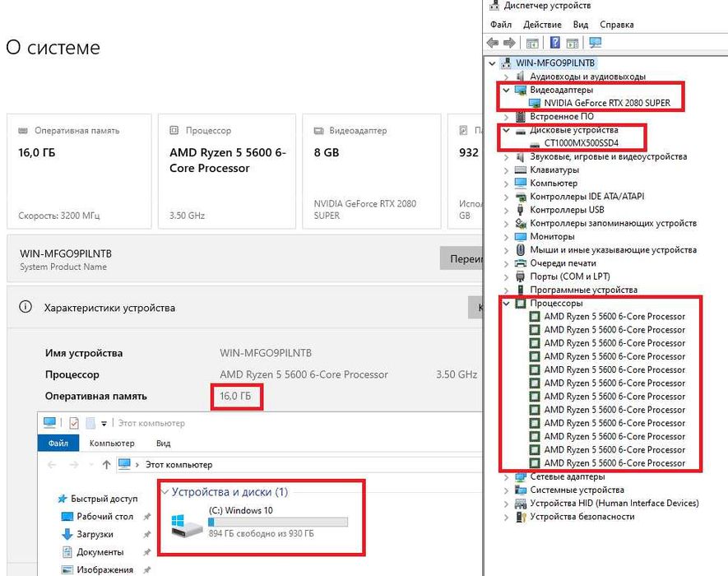Expand the Клавиатуры category
The width and height of the screenshot is (728, 576).
click(507, 170)
